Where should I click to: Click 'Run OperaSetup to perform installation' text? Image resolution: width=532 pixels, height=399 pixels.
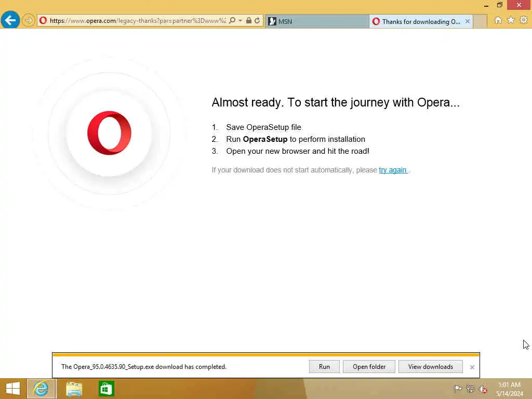(x=296, y=139)
